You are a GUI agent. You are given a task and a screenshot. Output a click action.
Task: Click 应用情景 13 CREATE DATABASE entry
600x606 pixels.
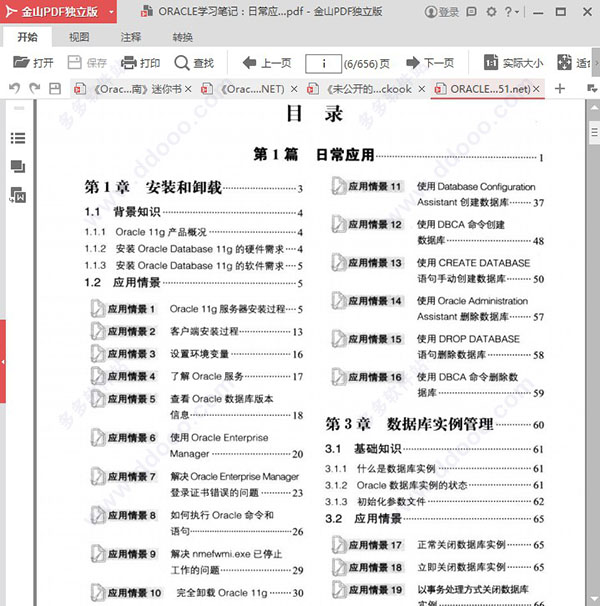438,271
